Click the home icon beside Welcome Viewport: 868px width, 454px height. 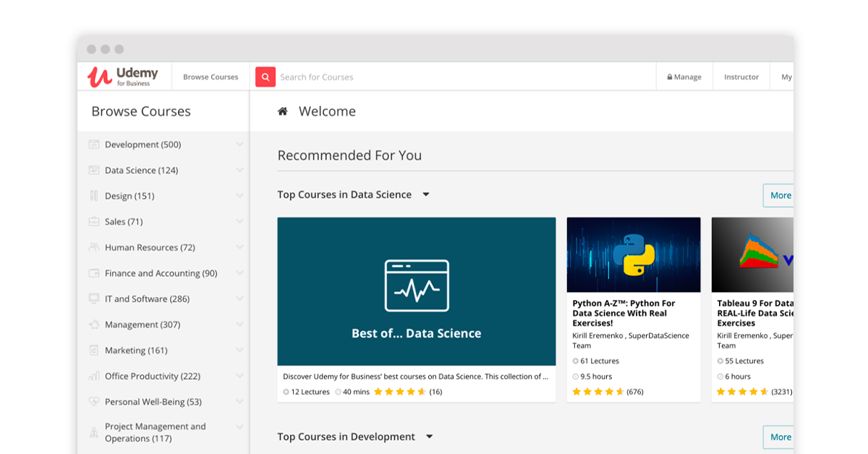283,111
